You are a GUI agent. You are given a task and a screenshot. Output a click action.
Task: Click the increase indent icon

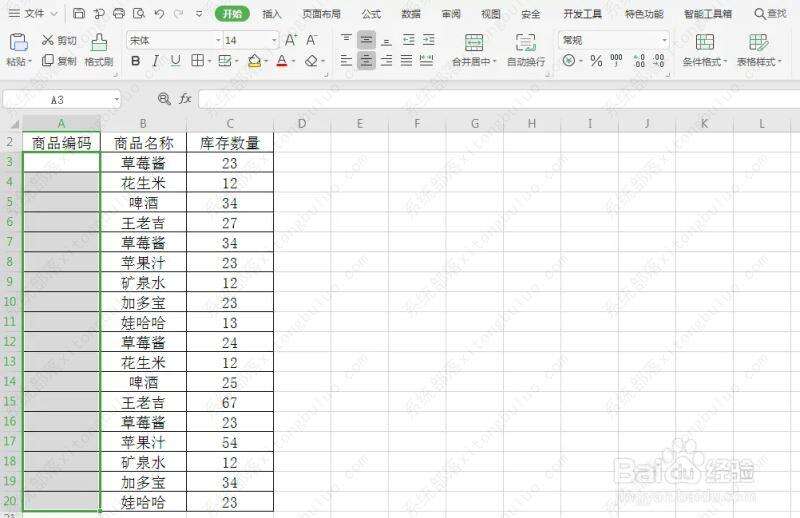(x=429, y=39)
